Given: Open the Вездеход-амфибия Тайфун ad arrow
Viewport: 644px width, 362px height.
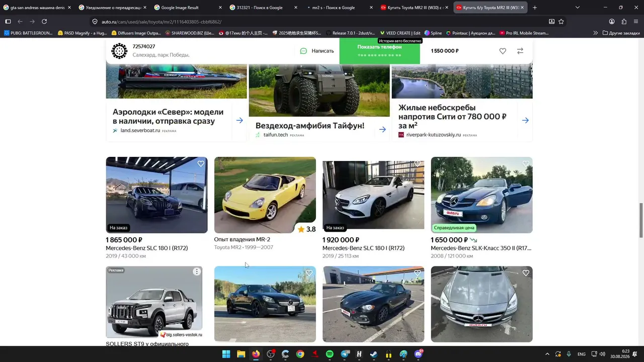Looking at the screenshot, I should coord(382,129).
